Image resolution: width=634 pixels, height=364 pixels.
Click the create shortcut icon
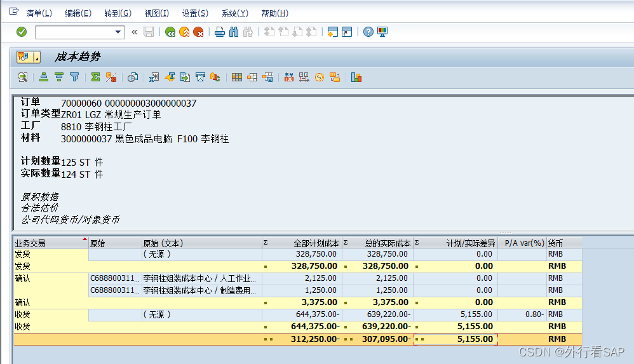347,32
